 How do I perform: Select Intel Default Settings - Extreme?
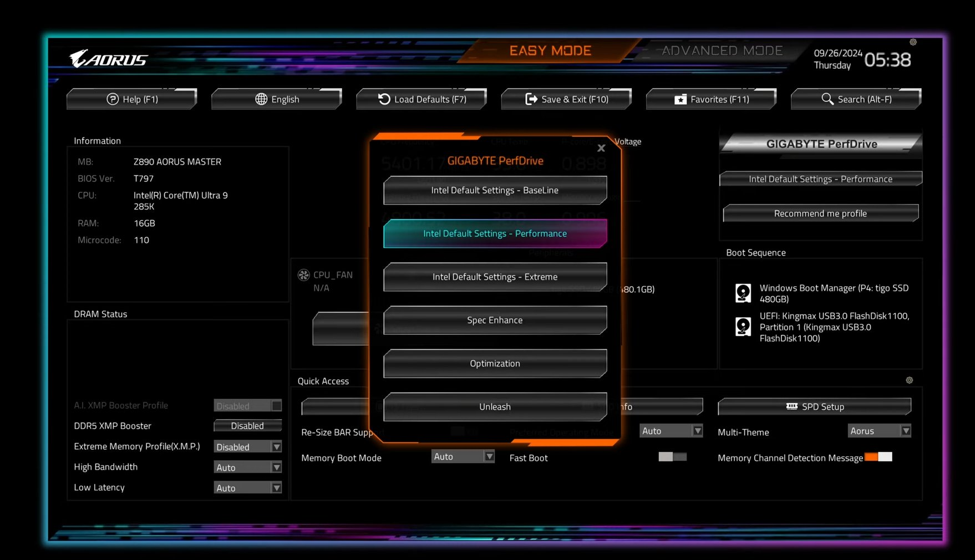495,277
